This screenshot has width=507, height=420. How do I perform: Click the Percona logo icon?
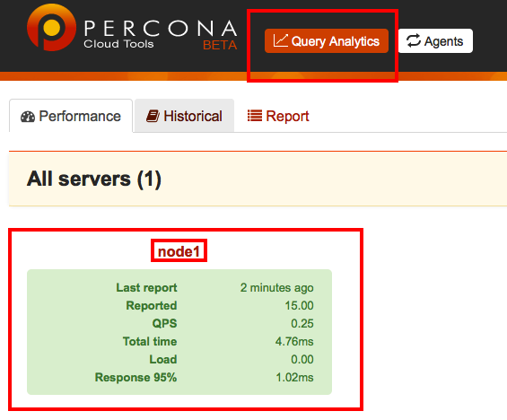point(51,27)
